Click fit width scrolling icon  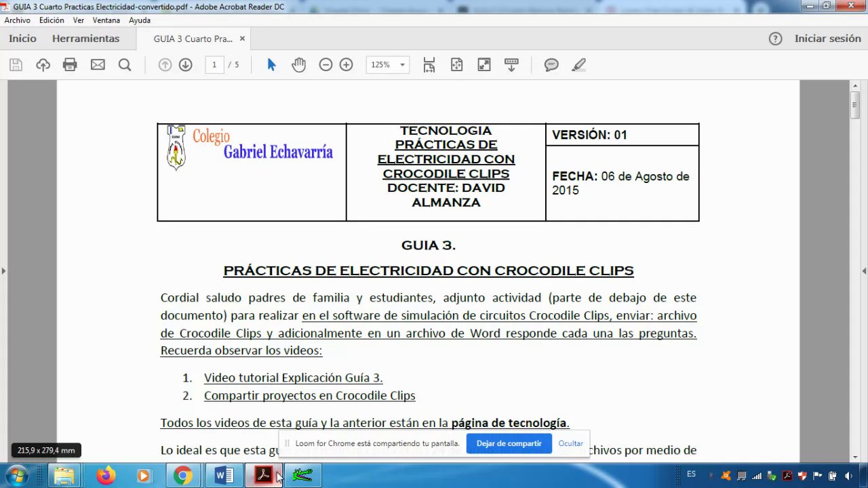click(x=429, y=65)
